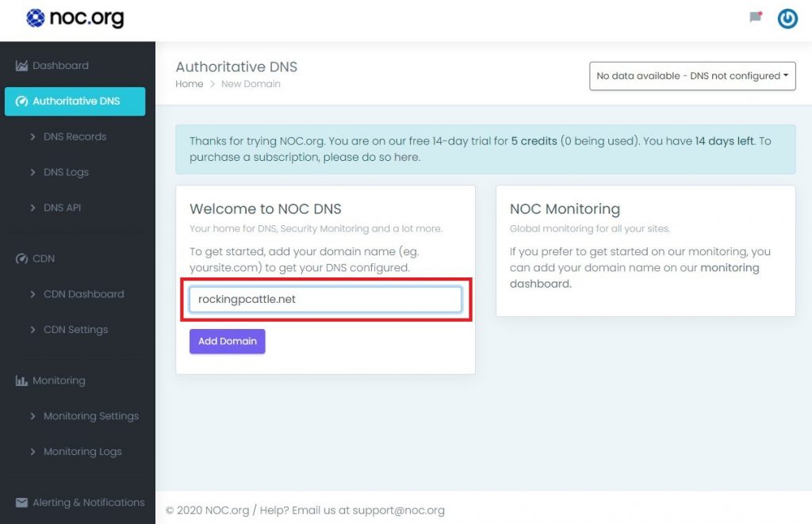Click the 'NOC Monitoring' heading
The height and width of the screenshot is (524, 812).
565,208
